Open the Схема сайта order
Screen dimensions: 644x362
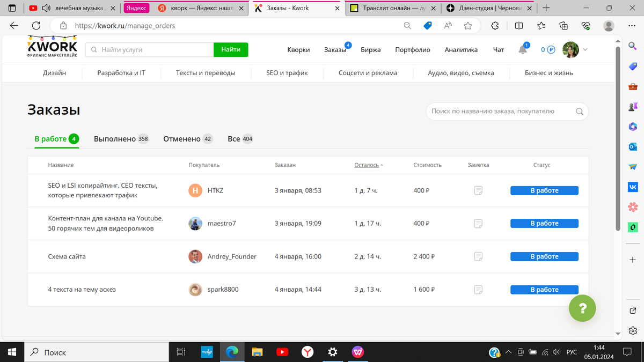(x=67, y=257)
